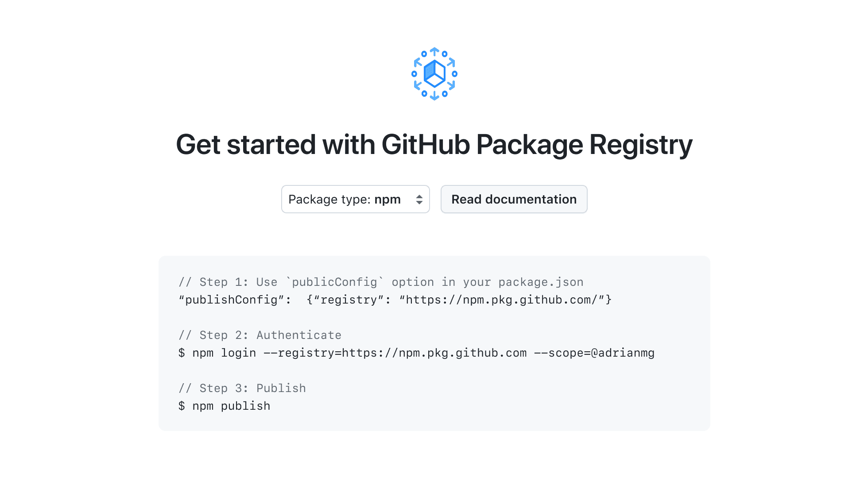Click the blue package cube logo icon

point(434,73)
